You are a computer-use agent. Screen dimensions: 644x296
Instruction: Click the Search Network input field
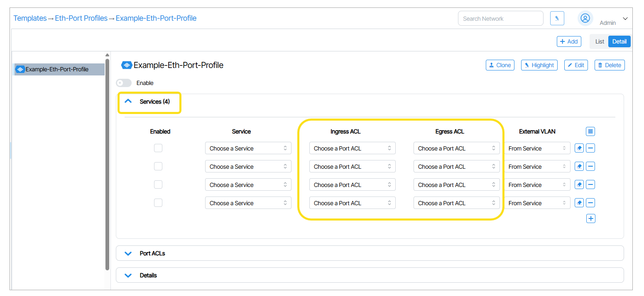[x=500, y=18]
